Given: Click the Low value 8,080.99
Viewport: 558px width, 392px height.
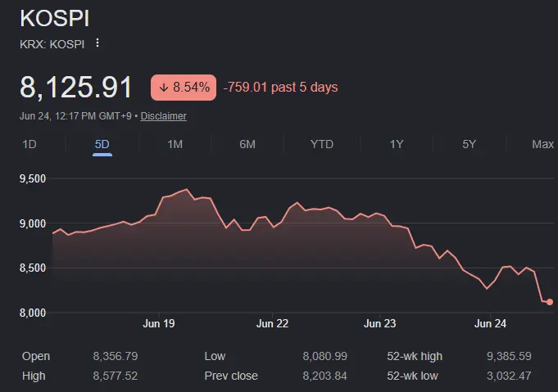Looking at the screenshot, I should tap(325, 356).
